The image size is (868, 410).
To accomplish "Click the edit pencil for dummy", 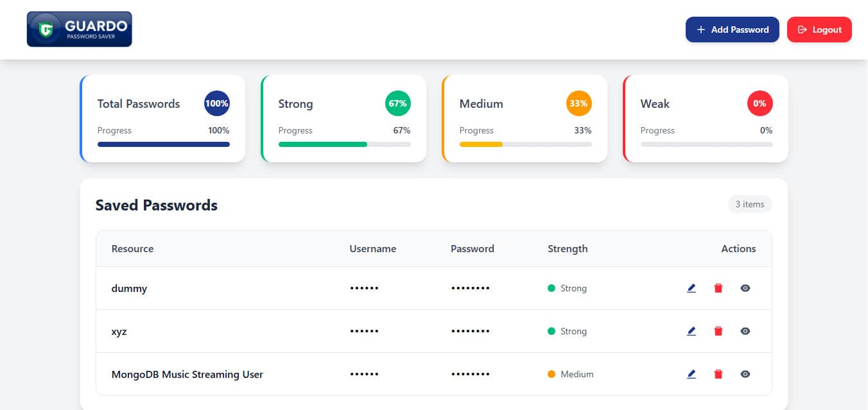I will 691,288.
